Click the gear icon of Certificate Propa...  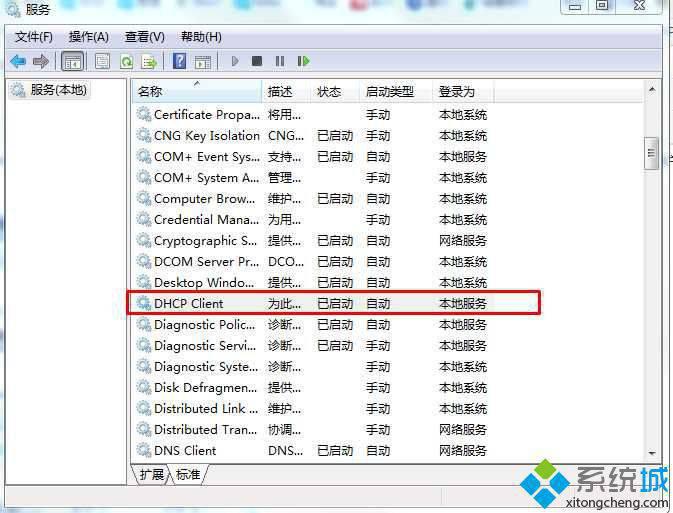(x=143, y=114)
